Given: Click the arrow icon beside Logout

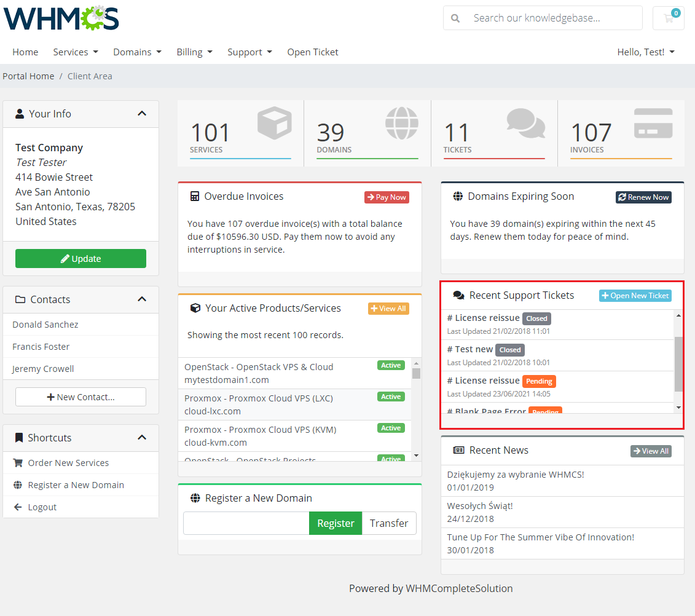Looking at the screenshot, I should click(x=18, y=507).
